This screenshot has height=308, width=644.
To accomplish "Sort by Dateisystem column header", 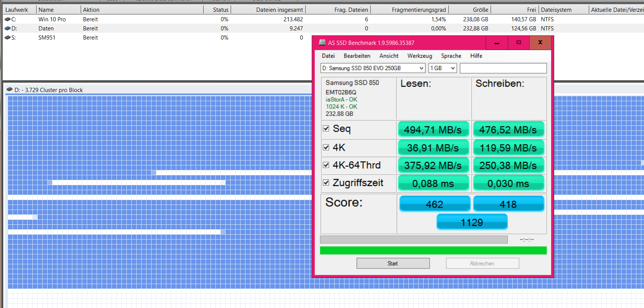I will pyautogui.click(x=564, y=10).
